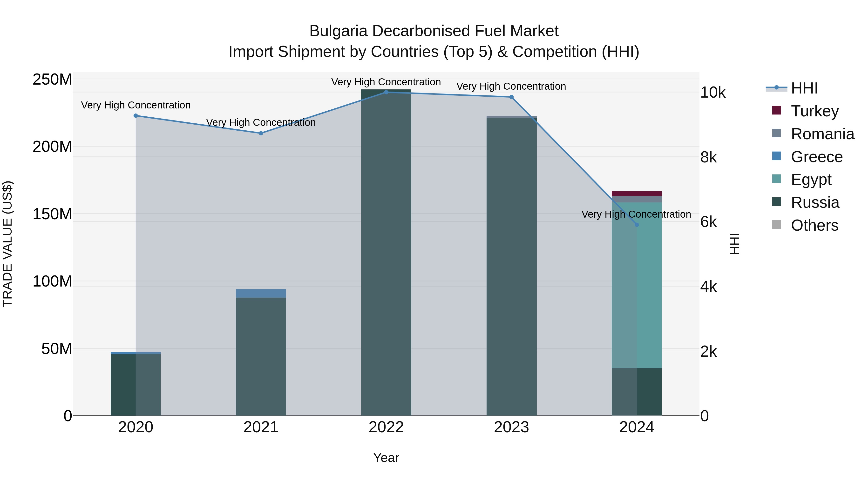Click the vertical HHI right axis title
The image size is (868, 488).
point(735,244)
